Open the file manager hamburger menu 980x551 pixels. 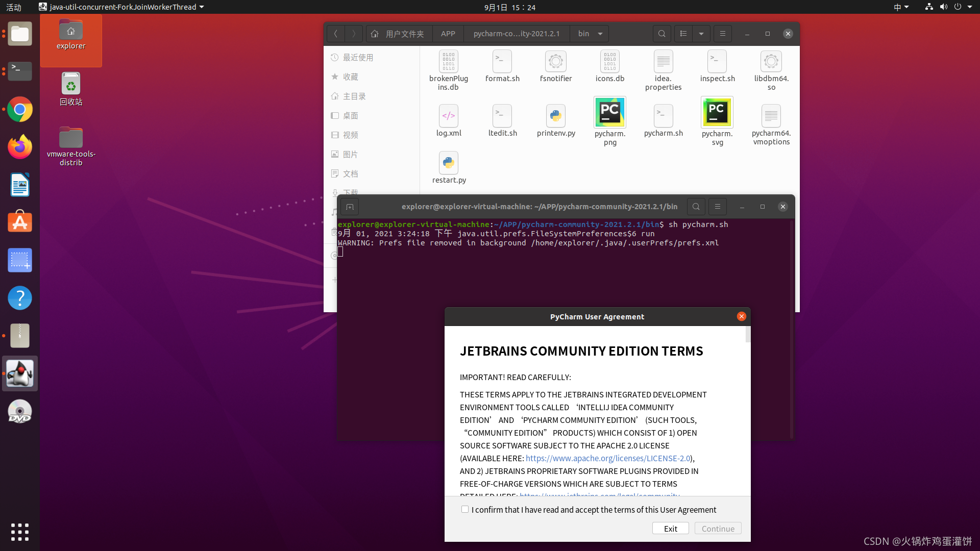coord(722,34)
